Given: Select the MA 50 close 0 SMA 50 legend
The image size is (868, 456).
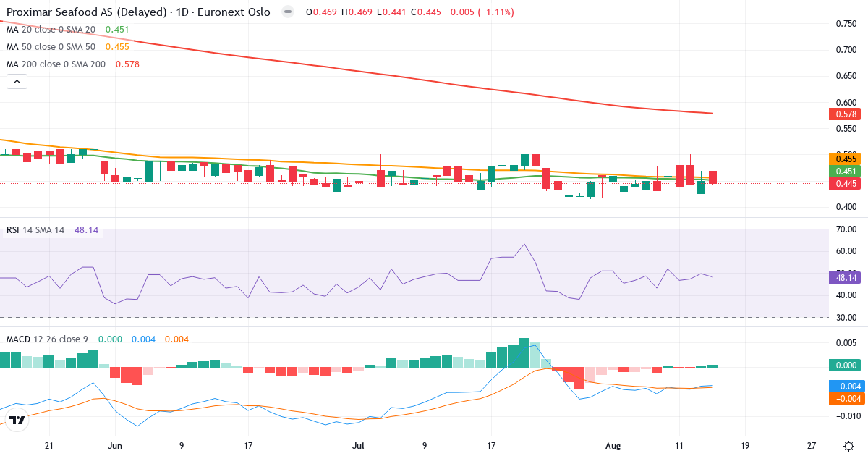Looking at the screenshot, I should [51, 47].
